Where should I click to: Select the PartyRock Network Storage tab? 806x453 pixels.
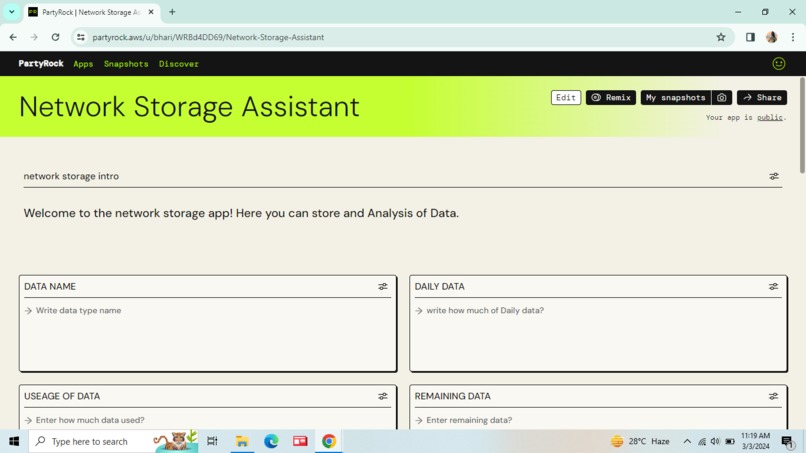tap(90, 12)
